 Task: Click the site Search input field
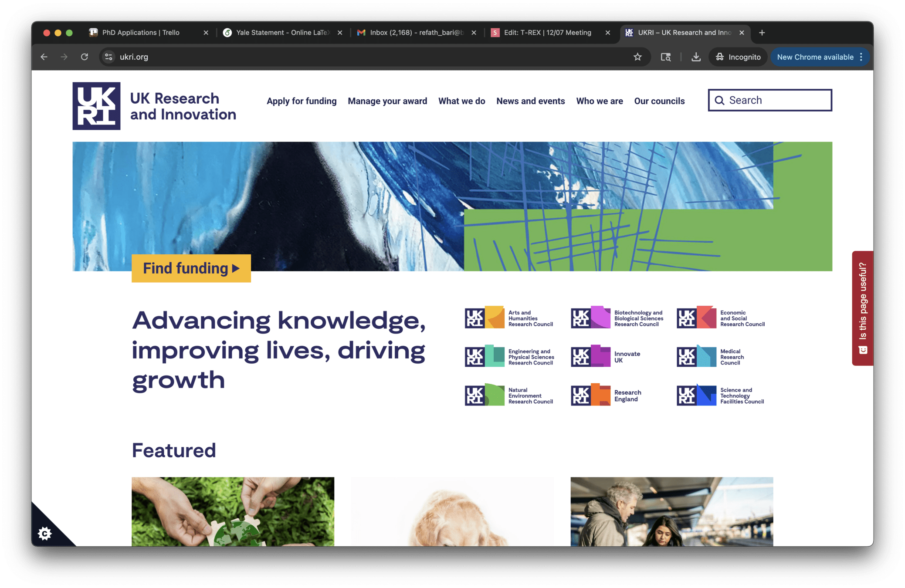point(770,100)
